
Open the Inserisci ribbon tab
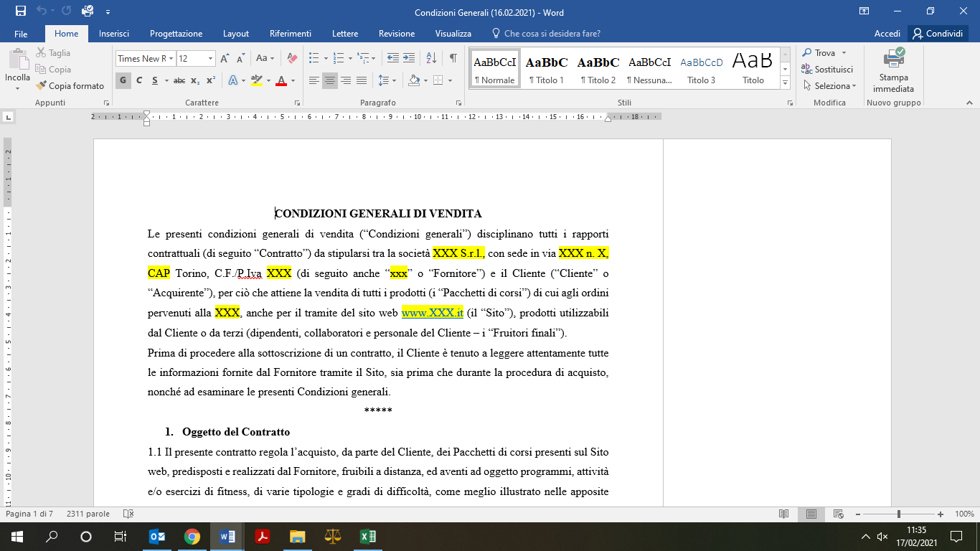point(114,34)
